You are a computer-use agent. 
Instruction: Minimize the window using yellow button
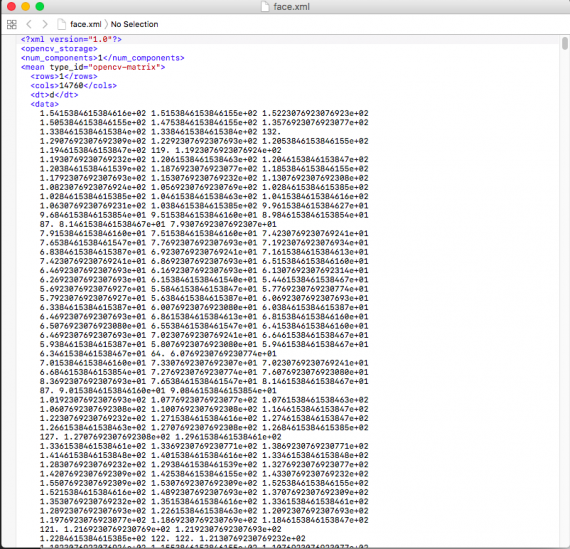coord(25,7)
